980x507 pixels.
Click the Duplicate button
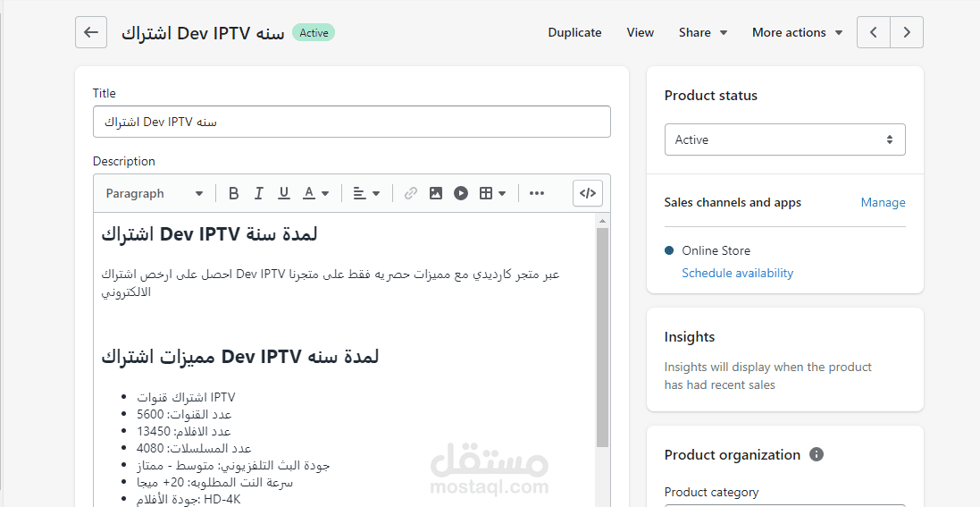pos(574,32)
